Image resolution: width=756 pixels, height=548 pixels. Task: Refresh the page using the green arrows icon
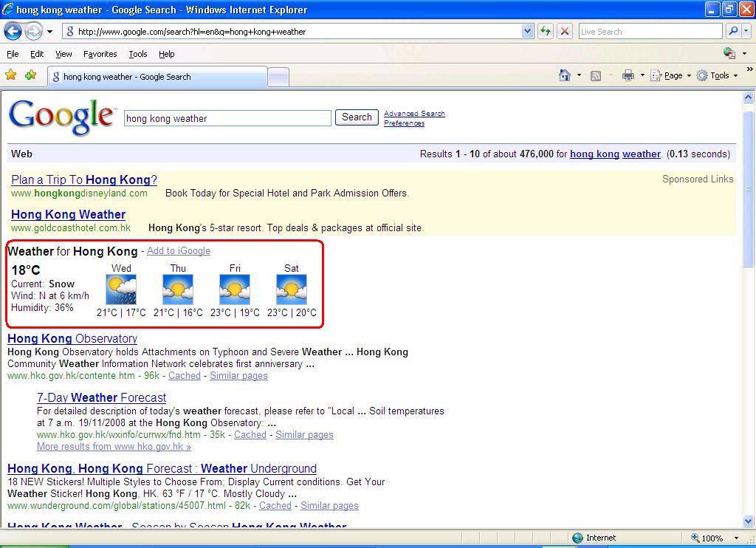coord(546,31)
